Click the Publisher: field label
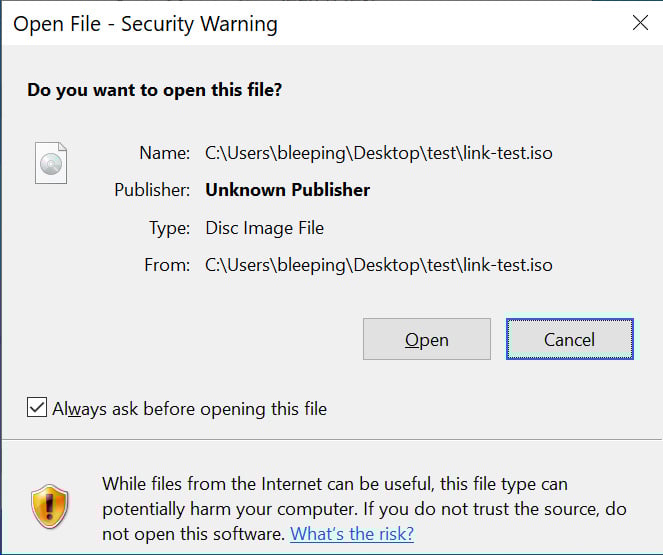The width and height of the screenshot is (663, 555). 152,190
